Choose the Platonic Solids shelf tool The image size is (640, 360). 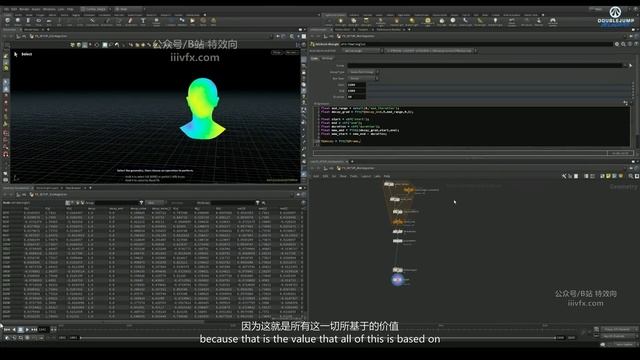tap(156, 21)
